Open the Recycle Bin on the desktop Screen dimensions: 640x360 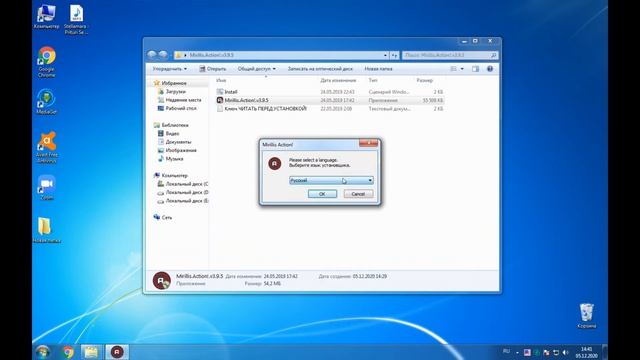point(587,316)
